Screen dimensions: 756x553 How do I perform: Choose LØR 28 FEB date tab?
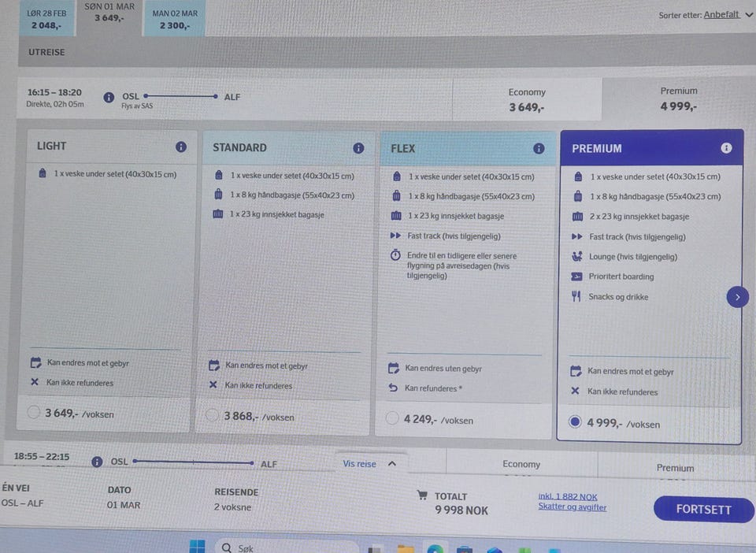coord(46,20)
